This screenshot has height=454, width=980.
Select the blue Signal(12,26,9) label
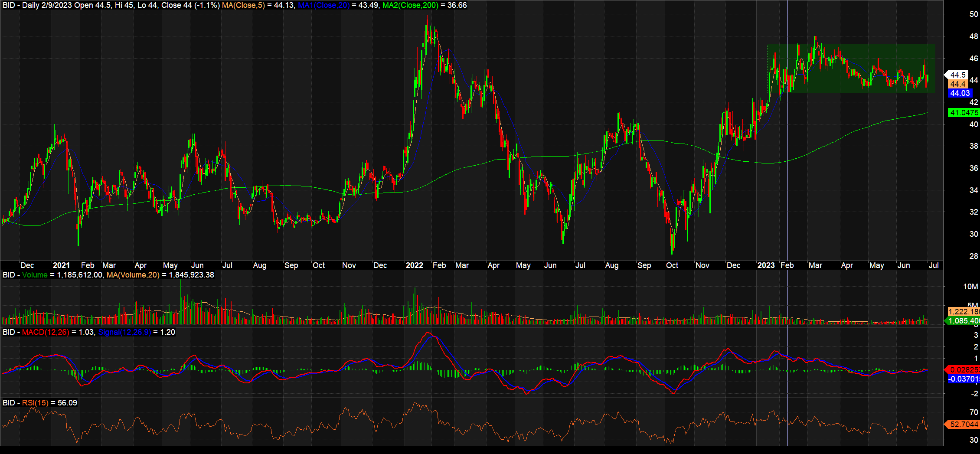[x=124, y=332]
